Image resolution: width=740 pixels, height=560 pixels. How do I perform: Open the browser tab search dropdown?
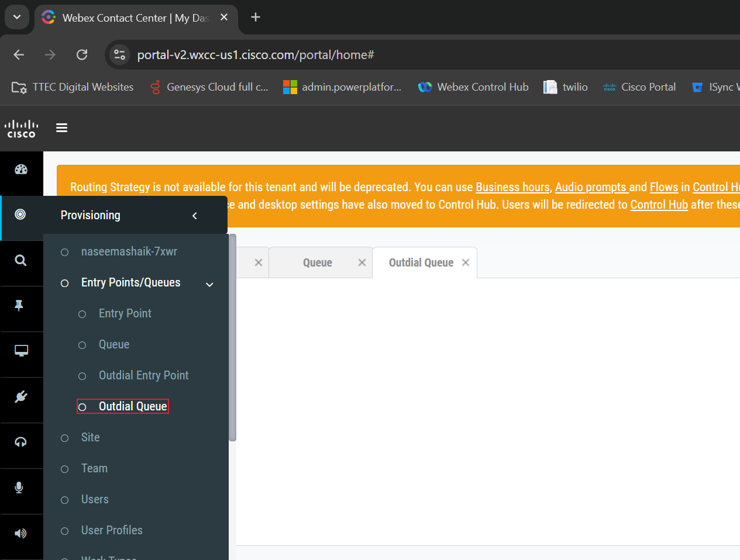tap(17, 17)
